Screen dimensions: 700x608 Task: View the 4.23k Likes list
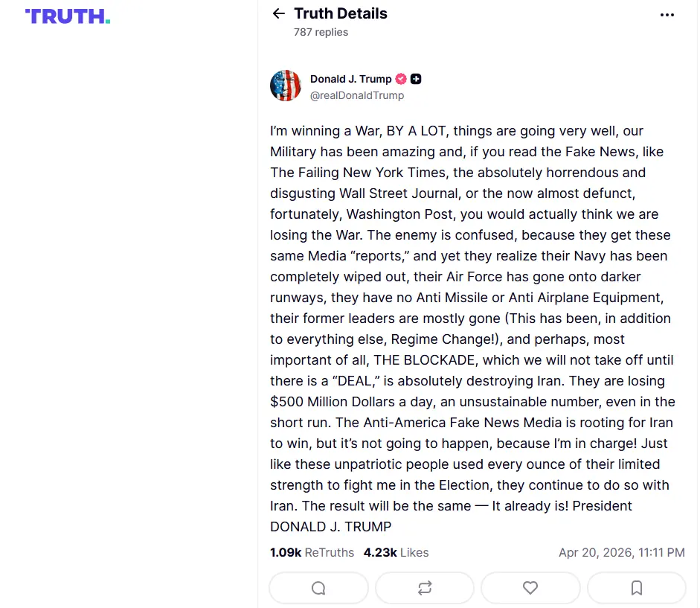click(x=396, y=553)
